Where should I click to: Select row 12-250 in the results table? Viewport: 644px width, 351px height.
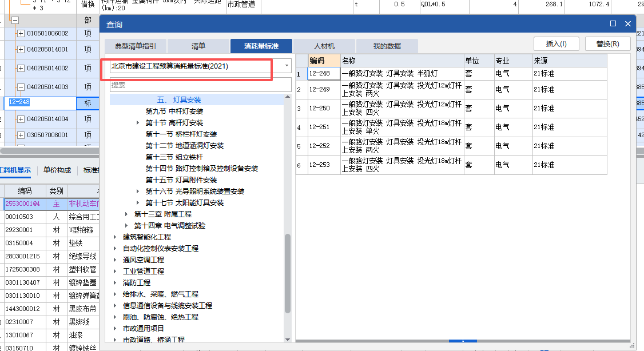319,108
